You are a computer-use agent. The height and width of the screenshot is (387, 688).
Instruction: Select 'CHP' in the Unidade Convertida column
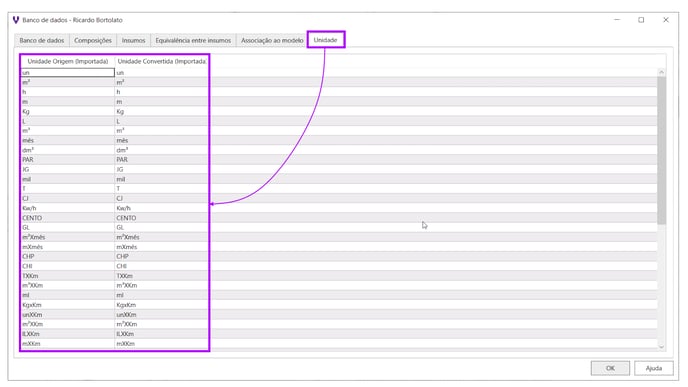161,256
